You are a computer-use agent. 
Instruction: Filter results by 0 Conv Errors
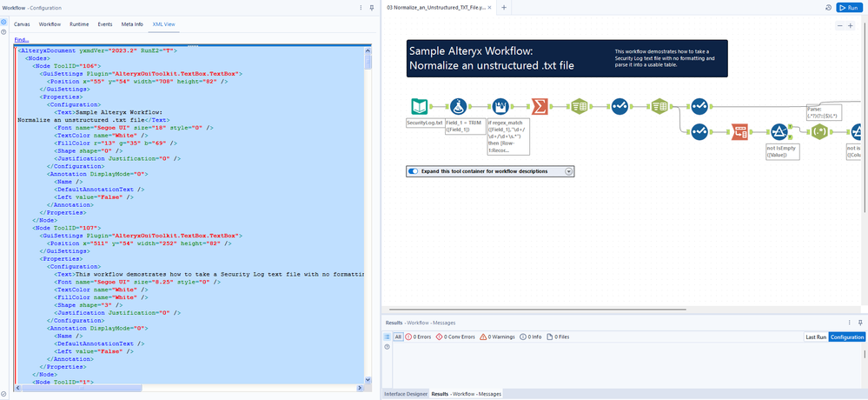(x=455, y=337)
